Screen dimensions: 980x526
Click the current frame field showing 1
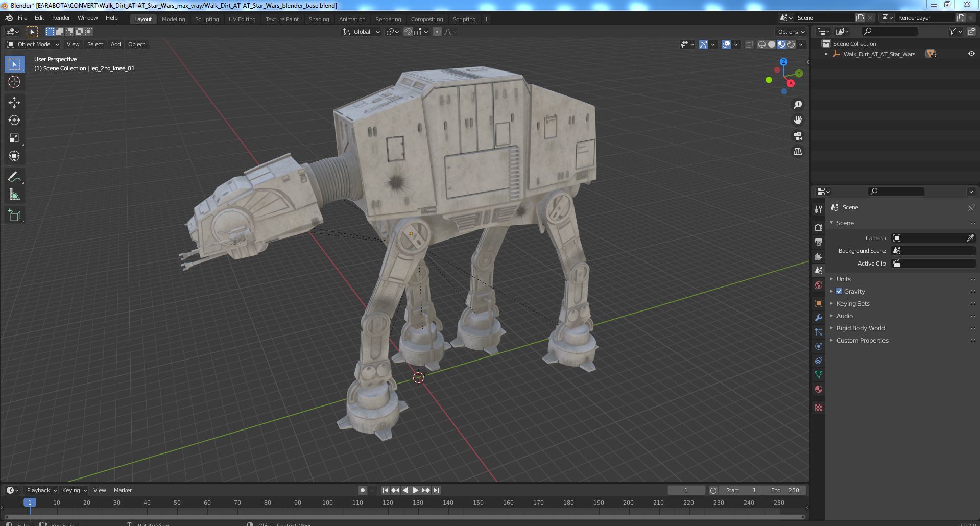pos(686,490)
